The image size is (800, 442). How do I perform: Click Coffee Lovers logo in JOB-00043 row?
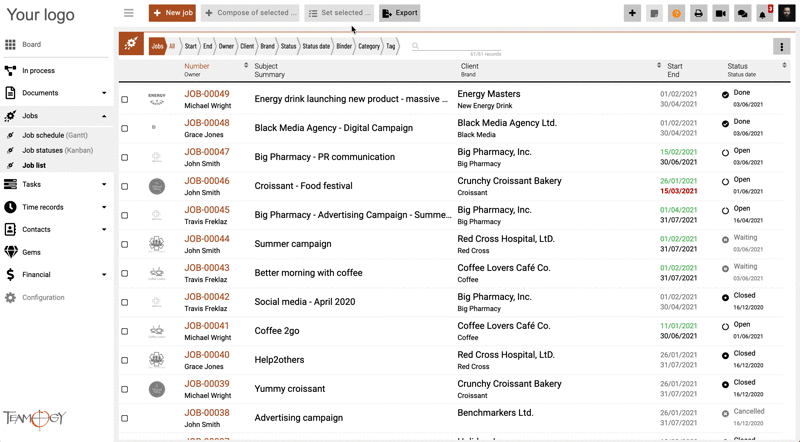click(157, 273)
